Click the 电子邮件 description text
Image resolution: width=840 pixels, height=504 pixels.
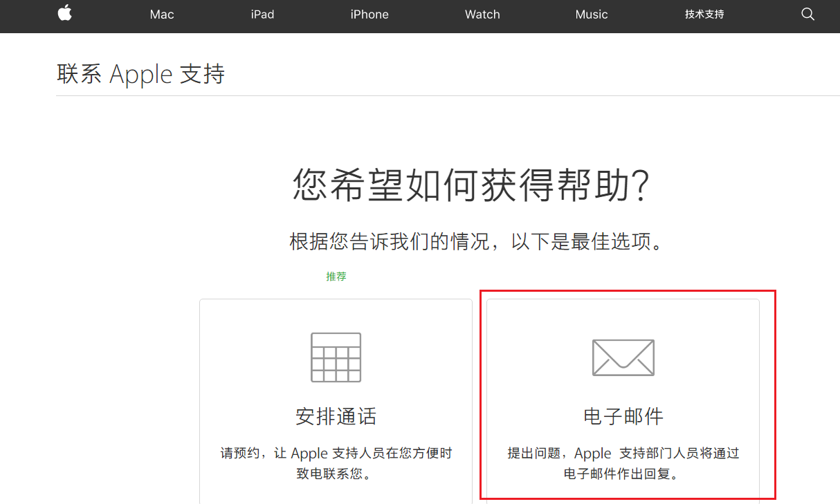[623, 464]
